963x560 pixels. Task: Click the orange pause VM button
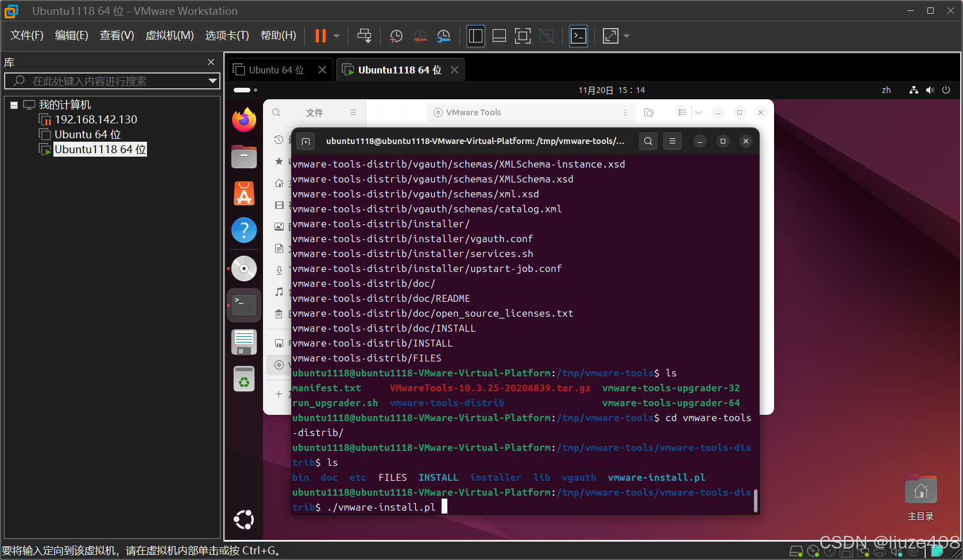320,36
